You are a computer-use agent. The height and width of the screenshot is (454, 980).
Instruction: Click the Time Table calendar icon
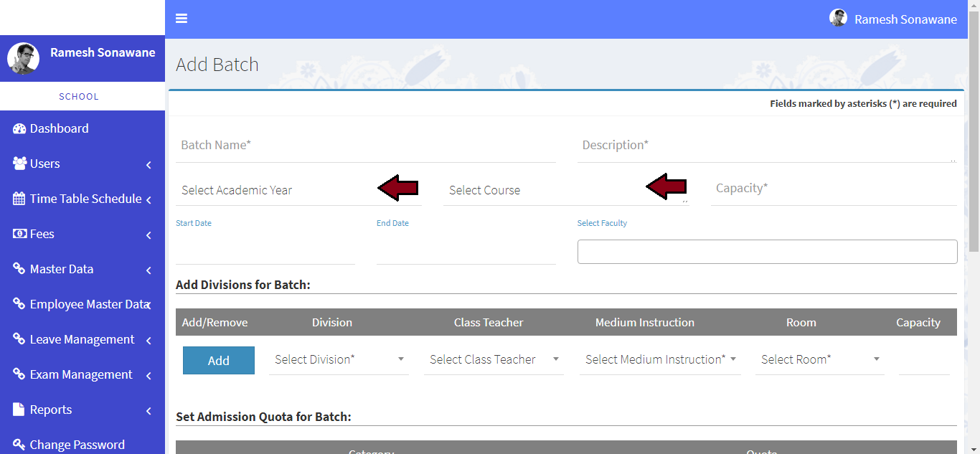tap(19, 199)
